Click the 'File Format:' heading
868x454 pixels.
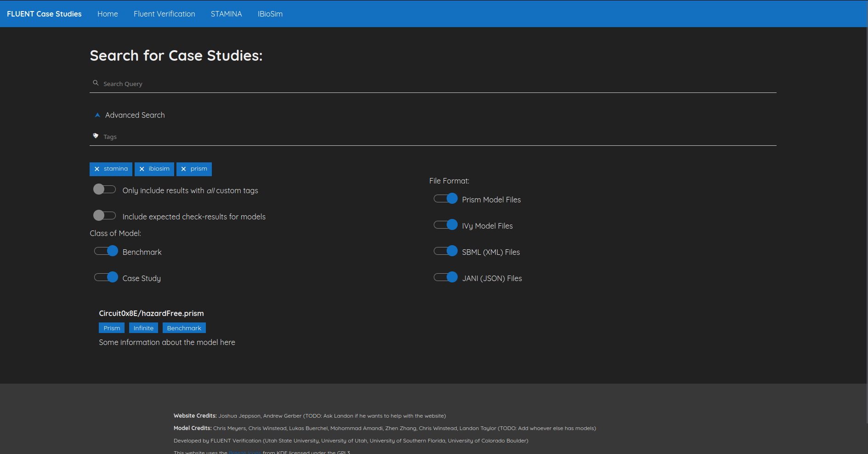[x=449, y=181]
